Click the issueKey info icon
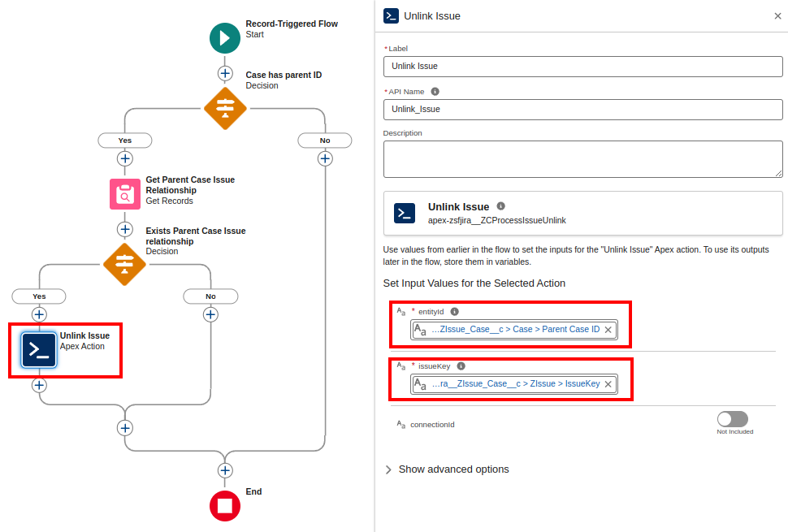 pyautogui.click(x=461, y=365)
